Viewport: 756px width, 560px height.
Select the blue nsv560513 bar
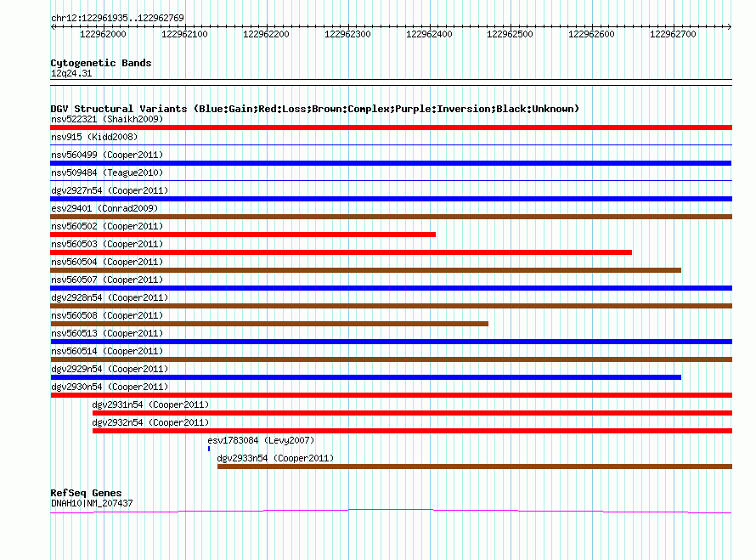coord(391,342)
